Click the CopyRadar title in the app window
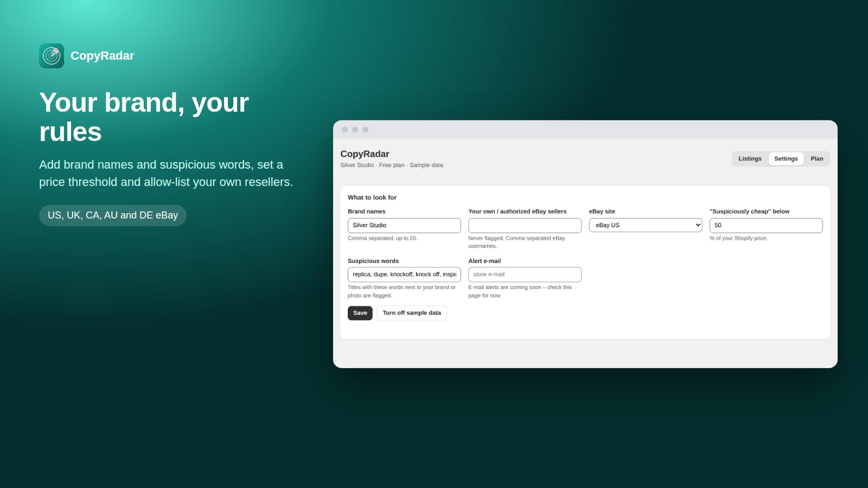The width and height of the screenshot is (868, 488). (x=365, y=154)
